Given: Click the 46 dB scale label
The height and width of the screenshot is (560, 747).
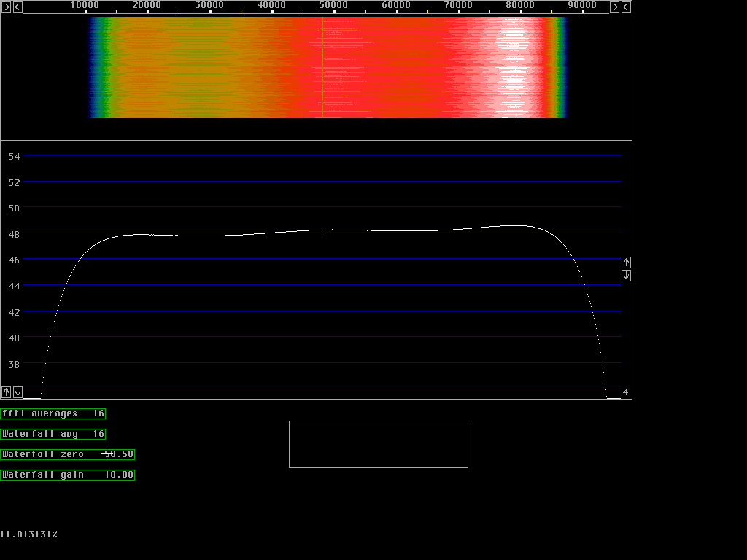Looking at the screenshot, I should tap(15, 260).
